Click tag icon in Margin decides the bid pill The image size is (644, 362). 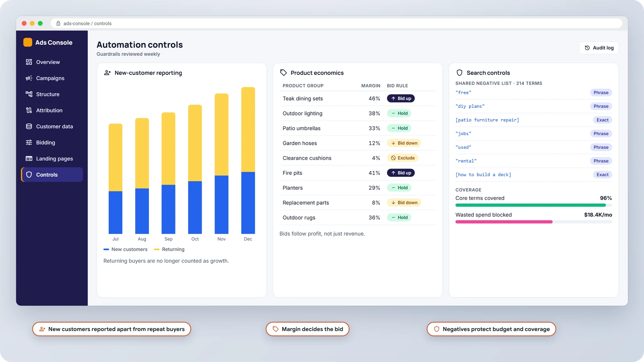point(276,329)
